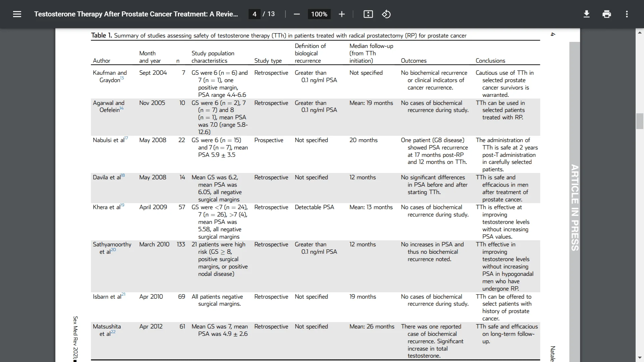This screenshot has height=362, width=644.
Task: Open reference 18 for Davila et al
Action: [x=123, y=175]
